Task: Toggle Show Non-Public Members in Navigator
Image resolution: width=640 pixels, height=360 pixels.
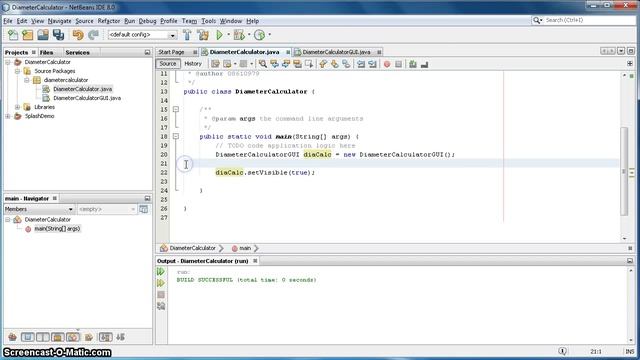Action: [x=58, y=337]
